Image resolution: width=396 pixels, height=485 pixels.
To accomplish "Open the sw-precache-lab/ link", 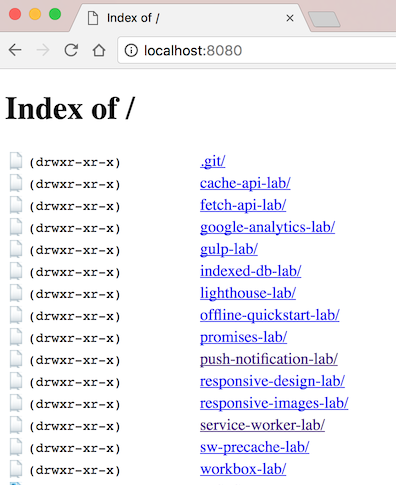I will [254, 447].
